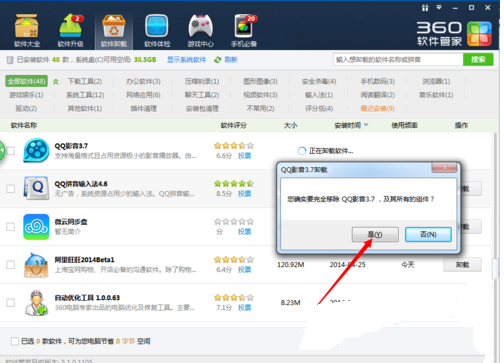Select the 不常用(2) category

pyautogui.click(x=260, y=108)
